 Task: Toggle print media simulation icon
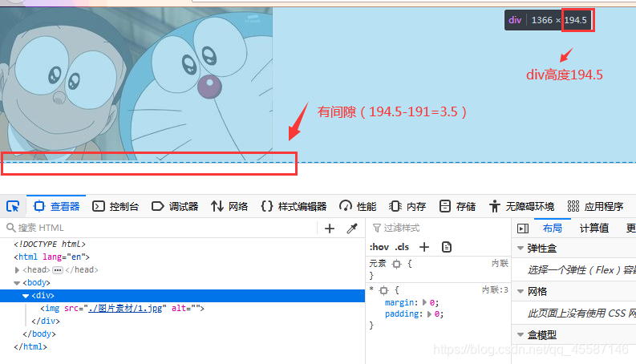click(x=447, y=247)
